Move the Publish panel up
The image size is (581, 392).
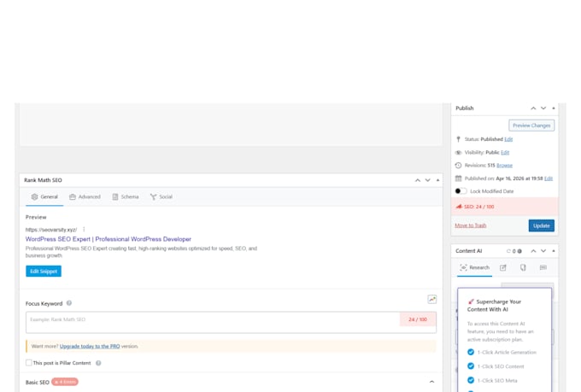pyautogui.click(x=533, y=108)
